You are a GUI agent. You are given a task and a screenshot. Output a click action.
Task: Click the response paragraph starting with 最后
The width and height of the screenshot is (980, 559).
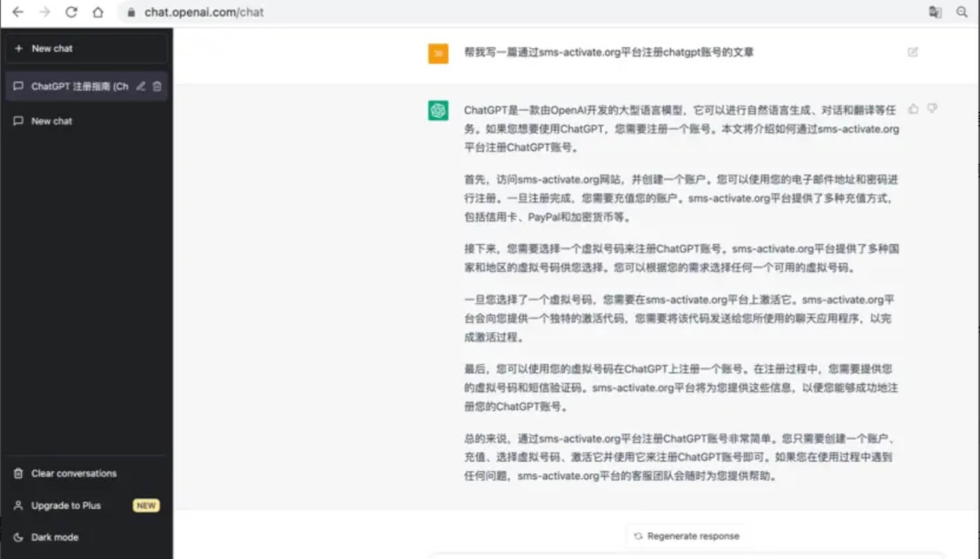click(681, 388)
